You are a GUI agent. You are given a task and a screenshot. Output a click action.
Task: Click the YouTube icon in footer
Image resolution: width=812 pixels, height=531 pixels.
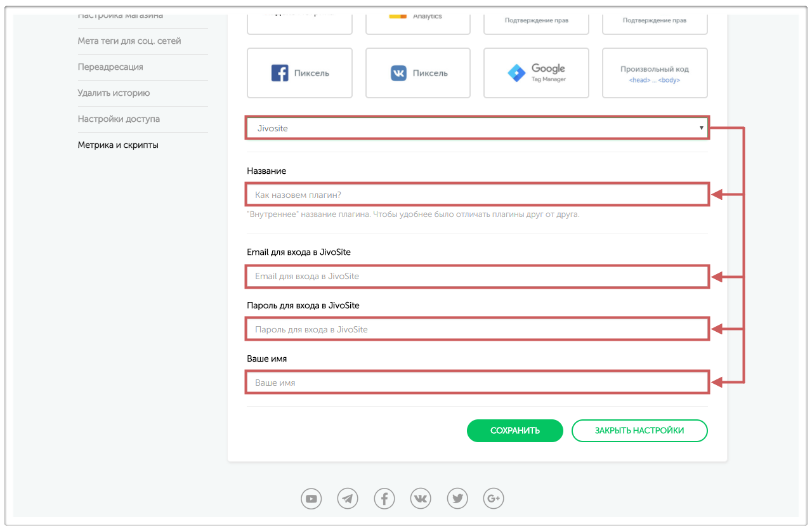coord(311,499)
